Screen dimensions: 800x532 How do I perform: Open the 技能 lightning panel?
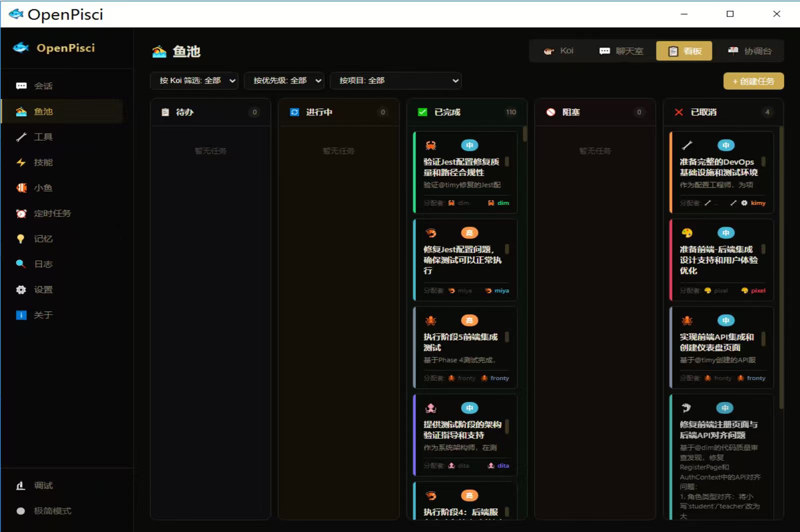(43, 162)
